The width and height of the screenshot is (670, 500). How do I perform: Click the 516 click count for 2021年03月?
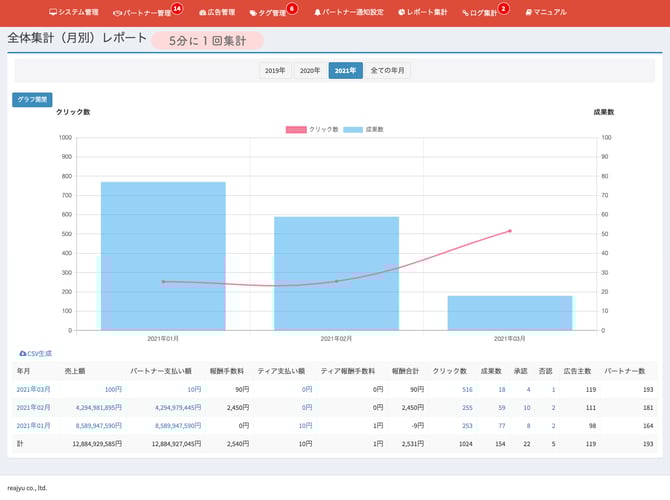(x=466, y=389)
